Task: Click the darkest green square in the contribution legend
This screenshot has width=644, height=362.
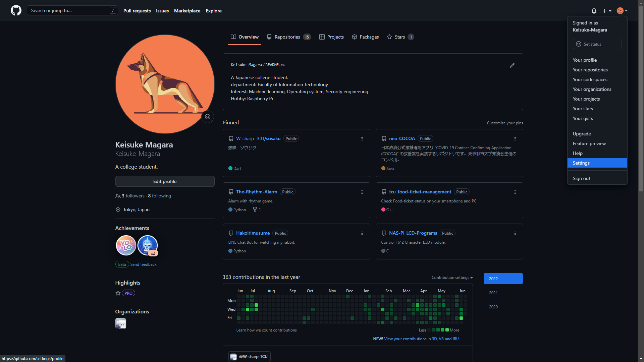Action: pos(447,330)
